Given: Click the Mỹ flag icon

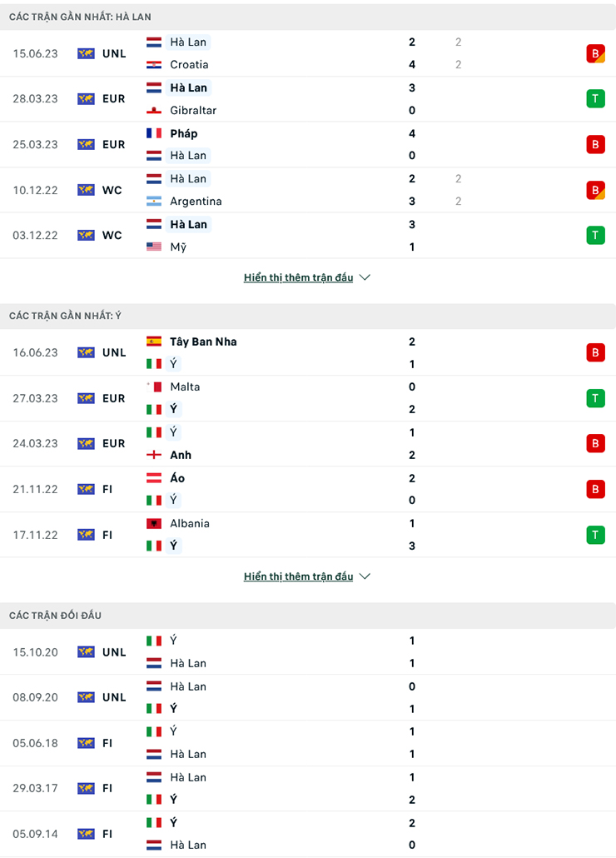Looking at the screenshot, I should point(155,247).
